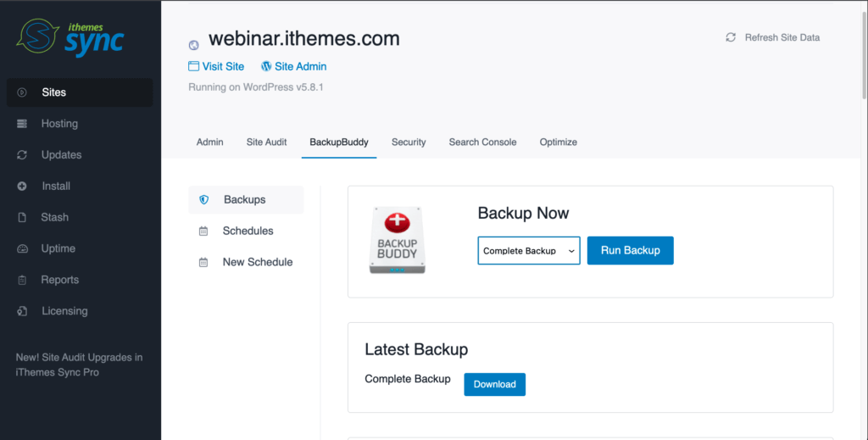Click the Latest Backup heading

coord(416,350)
